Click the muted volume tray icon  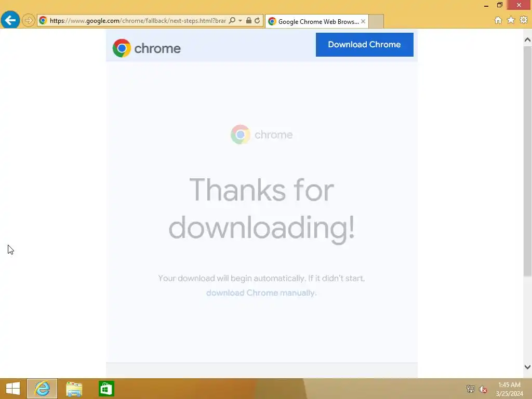483,389
